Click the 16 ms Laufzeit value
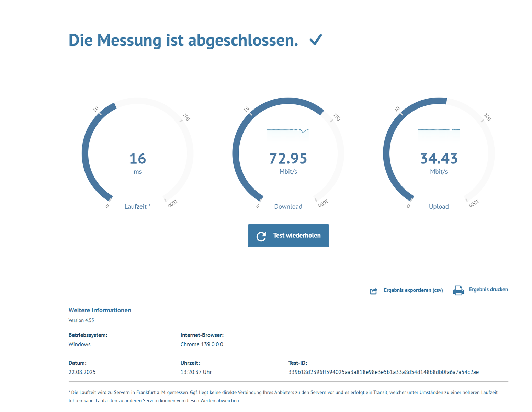The height and width of the screenshot is (412, 532). (x=137, y=159)
